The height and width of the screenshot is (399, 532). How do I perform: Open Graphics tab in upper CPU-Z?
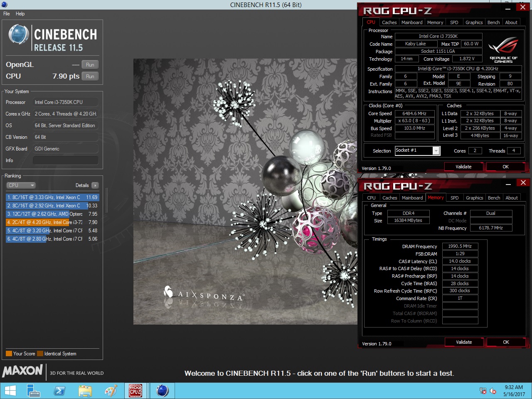point(474,22)
